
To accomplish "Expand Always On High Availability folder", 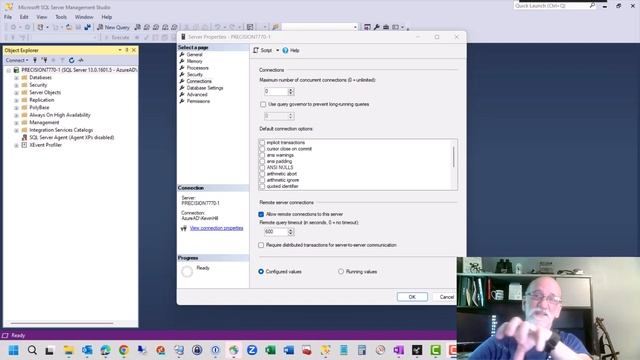I will click(16, 115).
